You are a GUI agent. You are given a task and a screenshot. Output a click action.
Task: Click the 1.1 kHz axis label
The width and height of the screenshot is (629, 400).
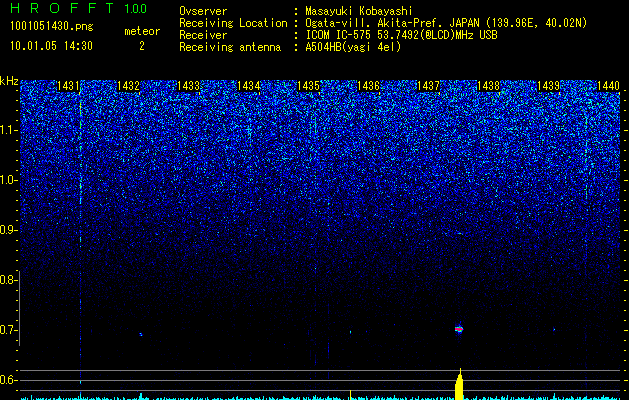(9, 130)
